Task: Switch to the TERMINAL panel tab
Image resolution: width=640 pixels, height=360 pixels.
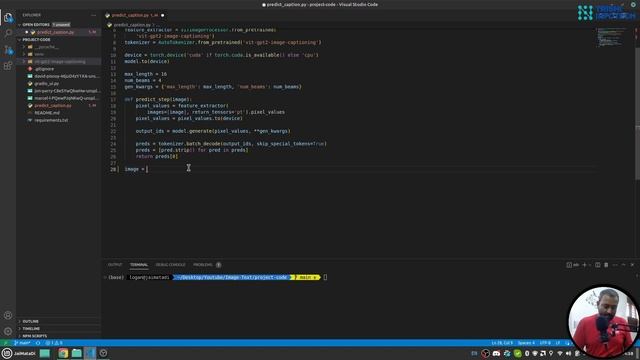Action: pos(139,265)
